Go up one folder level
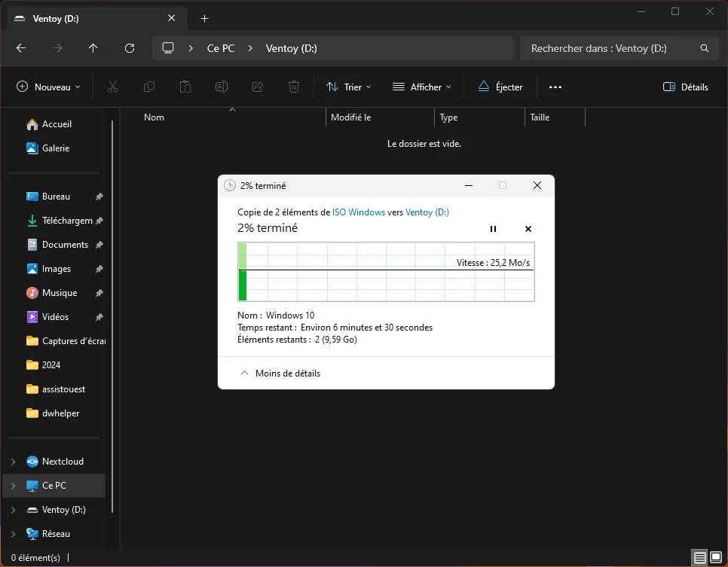 (x=93, y=48)
